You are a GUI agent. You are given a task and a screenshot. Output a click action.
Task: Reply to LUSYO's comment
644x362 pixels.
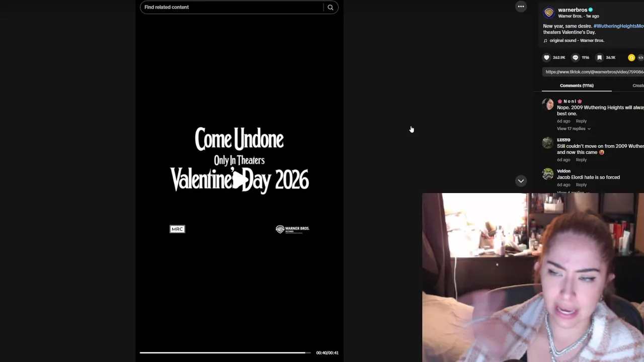[581, 159]
